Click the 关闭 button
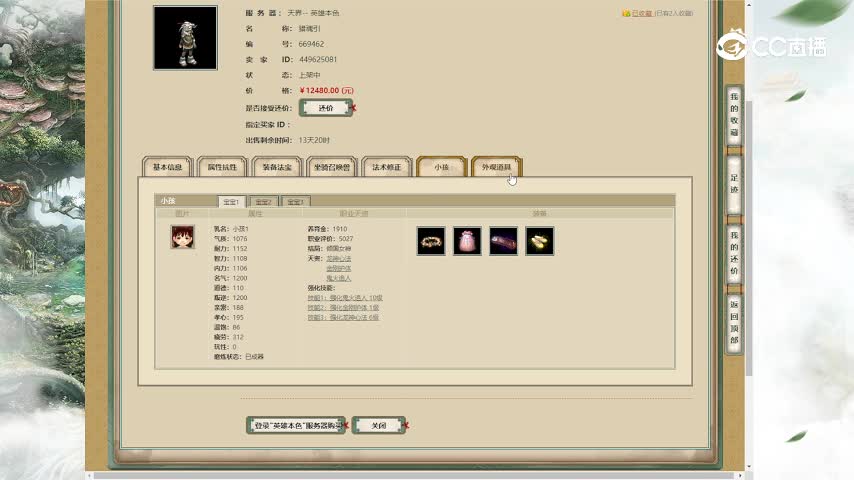Screen dimensions: 854x480 click(379, 426)
